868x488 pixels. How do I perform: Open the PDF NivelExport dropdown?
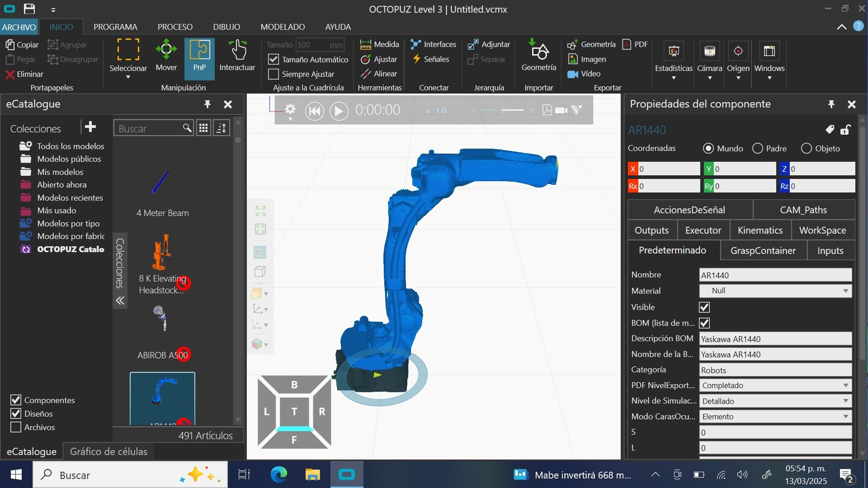point(775,386)
